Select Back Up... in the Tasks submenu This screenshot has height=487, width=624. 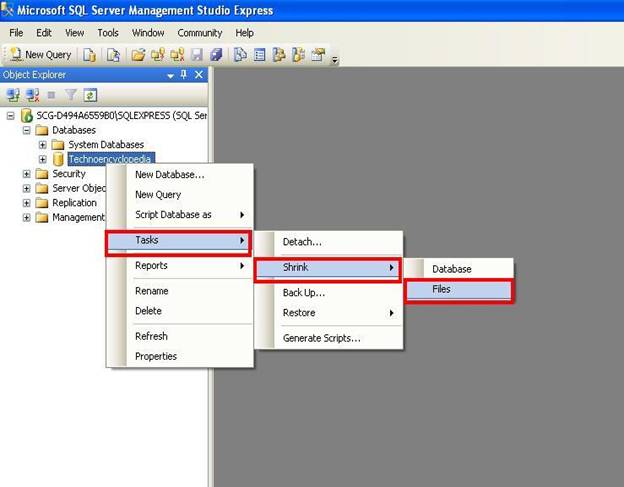point(328,293)
